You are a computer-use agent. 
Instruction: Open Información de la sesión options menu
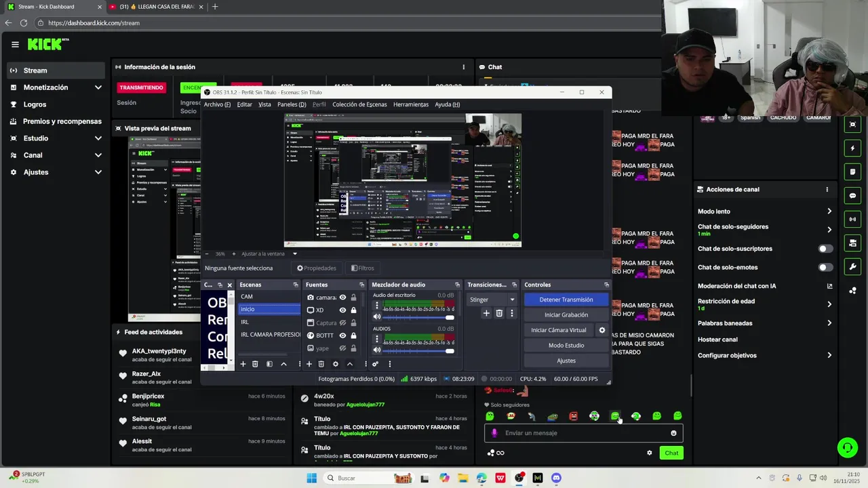tap(464, 67)
